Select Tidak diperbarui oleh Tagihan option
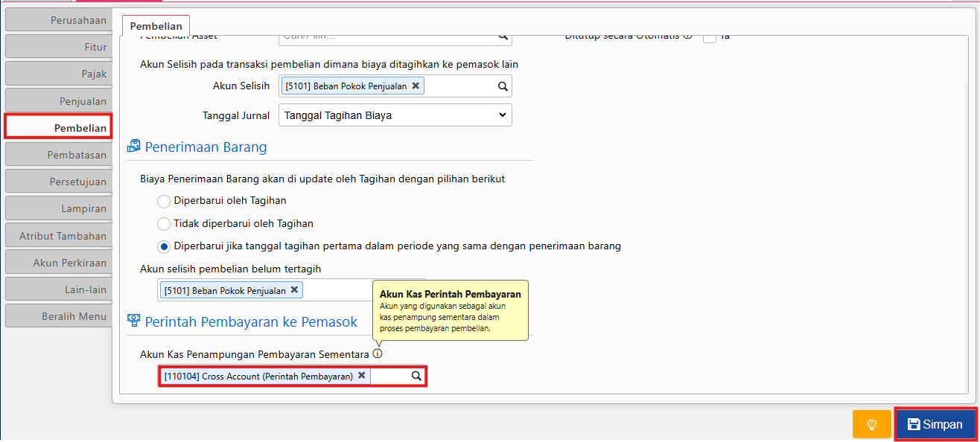Viewport: 980px width, 442px height. (164, 223)
